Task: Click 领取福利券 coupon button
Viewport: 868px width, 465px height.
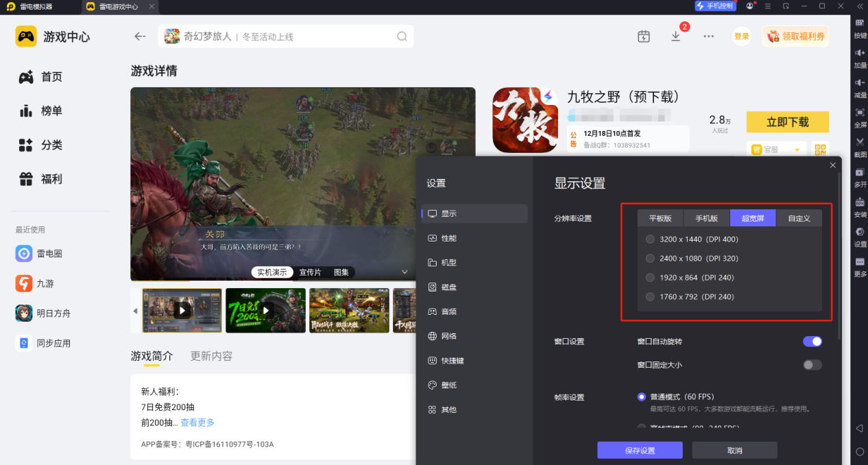Action: 795,36
